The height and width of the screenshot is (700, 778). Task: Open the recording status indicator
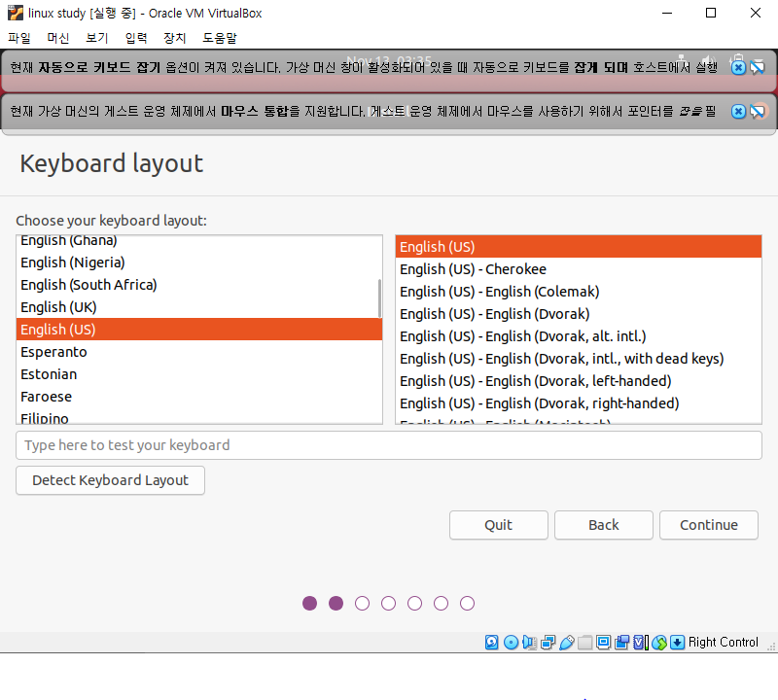(621, 642)
